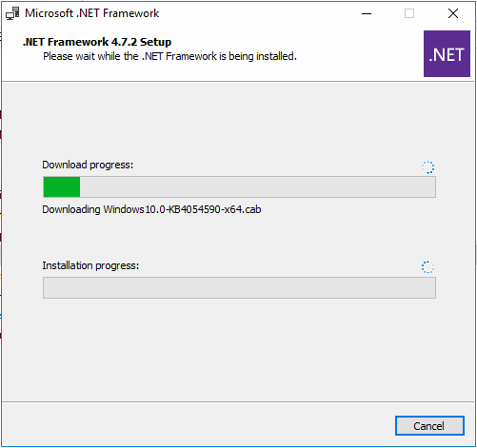Click the spinner beside Download progress

[x=427, y=167]
